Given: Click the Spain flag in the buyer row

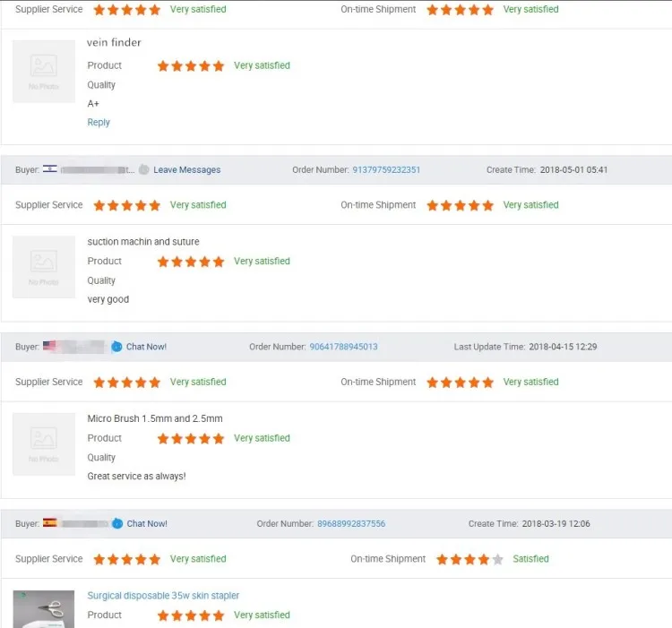Looking at the screenshot, I should coord(49,522).
